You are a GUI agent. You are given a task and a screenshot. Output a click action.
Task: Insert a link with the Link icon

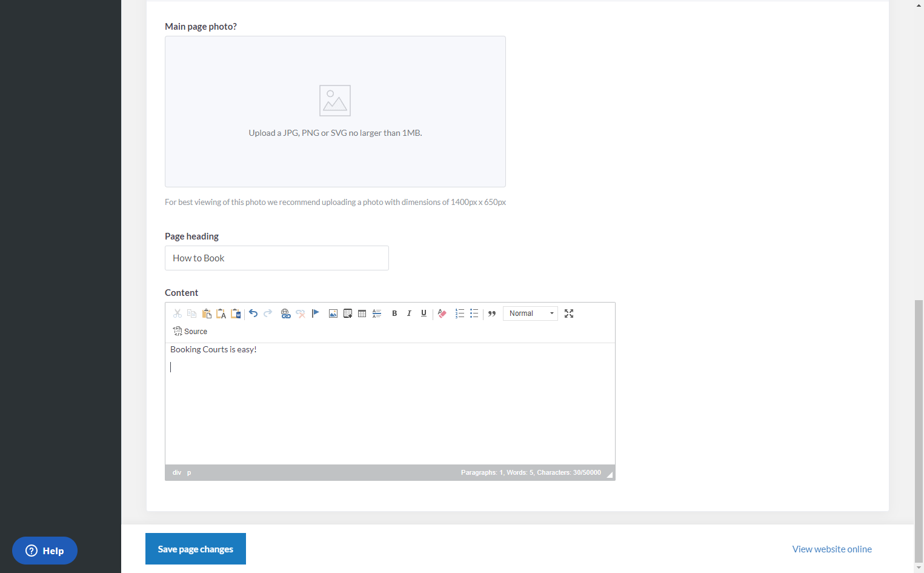pos(285,313)
